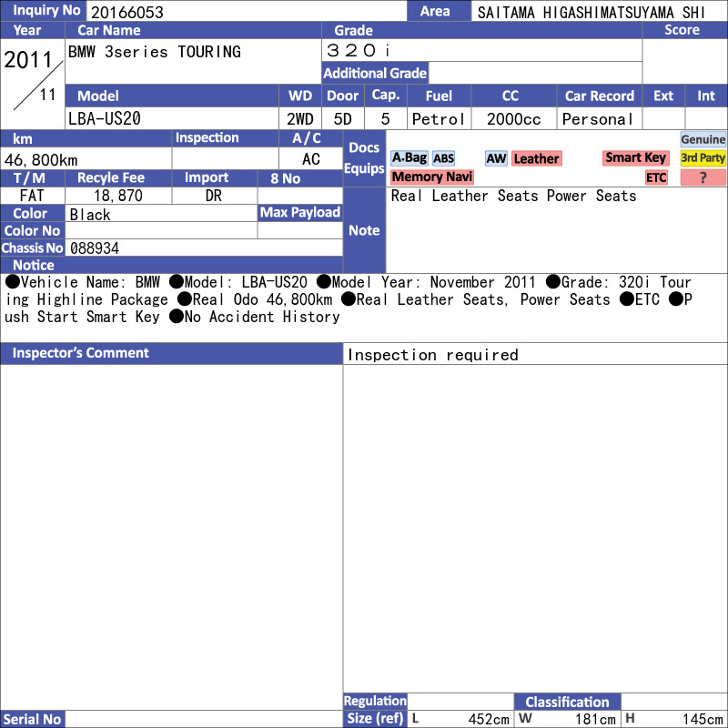Click the AC air conditioning value
The image size is (728, 728).
311,159
